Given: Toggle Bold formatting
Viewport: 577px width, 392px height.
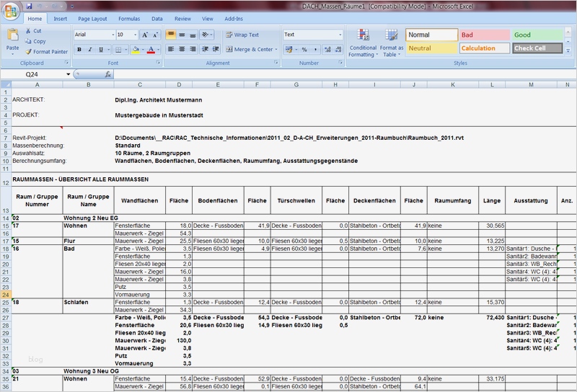Looking at the screenshot, I should 79,50.
